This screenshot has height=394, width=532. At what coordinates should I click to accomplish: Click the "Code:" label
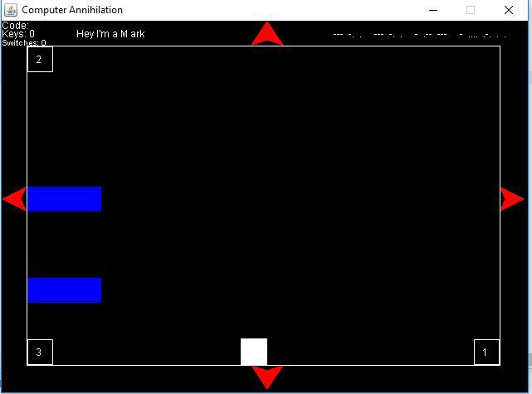tap(15, 26)
